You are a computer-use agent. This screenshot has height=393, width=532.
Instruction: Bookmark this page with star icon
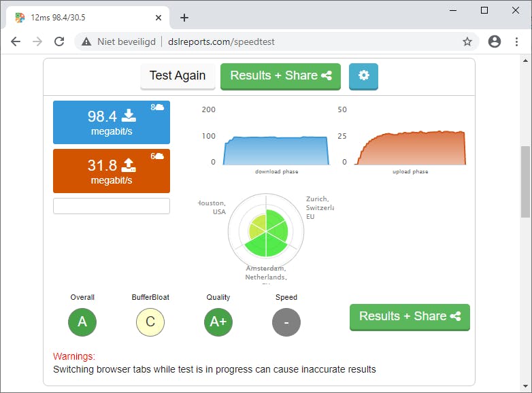tap(467, 41)
